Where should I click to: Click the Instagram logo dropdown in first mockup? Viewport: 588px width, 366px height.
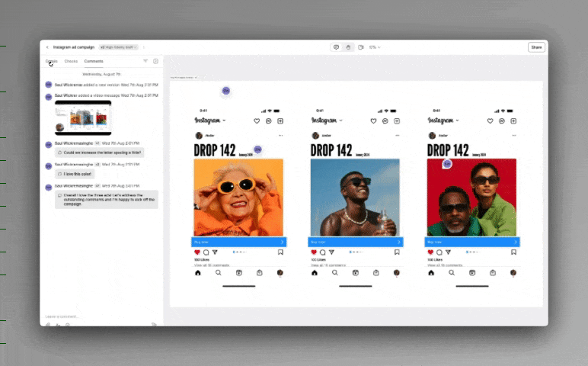click(210, 120)
